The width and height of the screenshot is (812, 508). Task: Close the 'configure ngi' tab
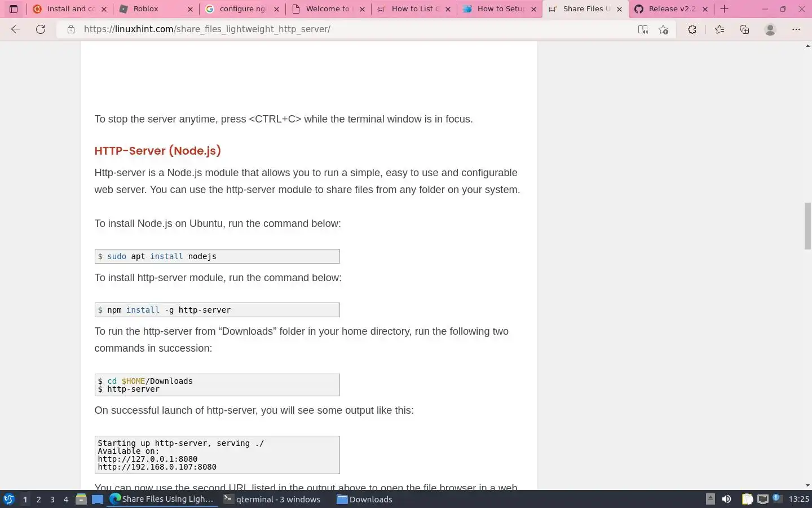pyautogui.click(x=276, y=9)
